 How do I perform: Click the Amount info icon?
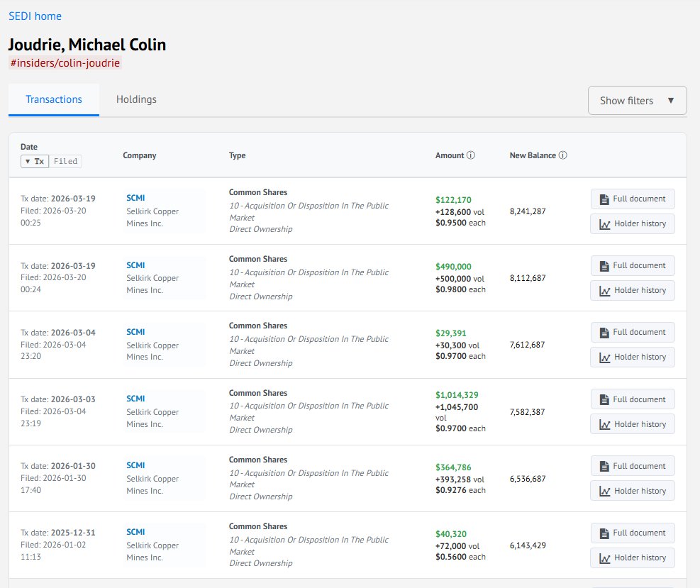pyautogui.click(x=470, y=155)
